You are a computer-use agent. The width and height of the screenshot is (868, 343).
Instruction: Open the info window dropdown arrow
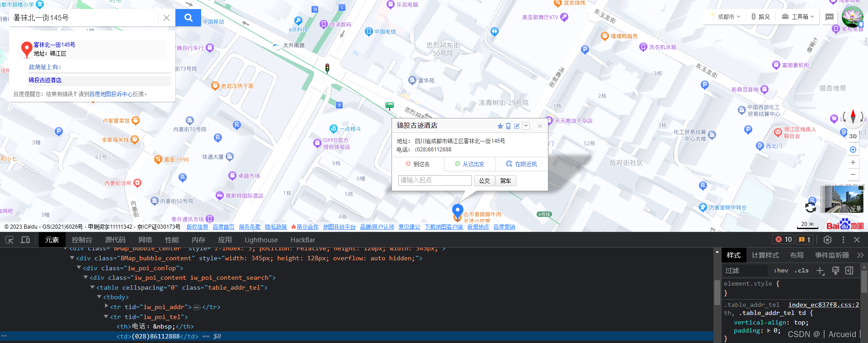click(x=526, y=126)
